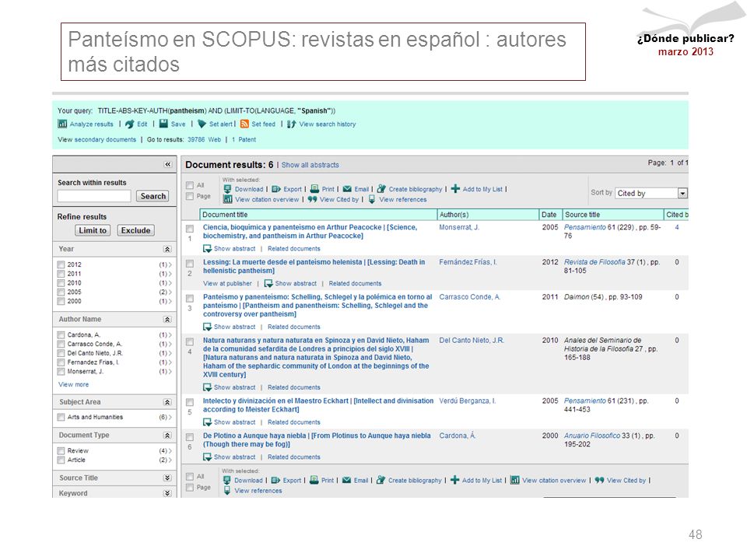Open View at publisher link for Lessing

[x=227, y=283]
